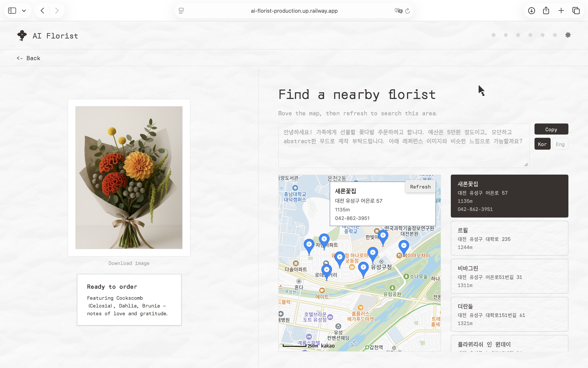
Task: Switch message language to Eng
Action: 560,144
